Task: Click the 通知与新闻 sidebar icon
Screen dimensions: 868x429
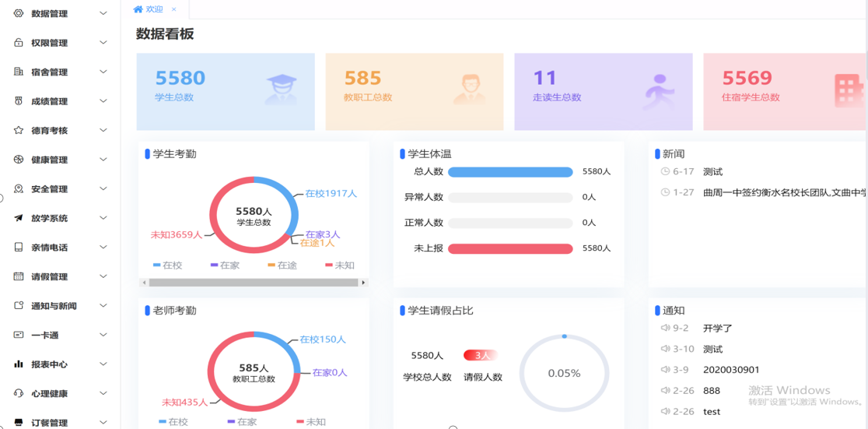Action: tap(18, 306)
